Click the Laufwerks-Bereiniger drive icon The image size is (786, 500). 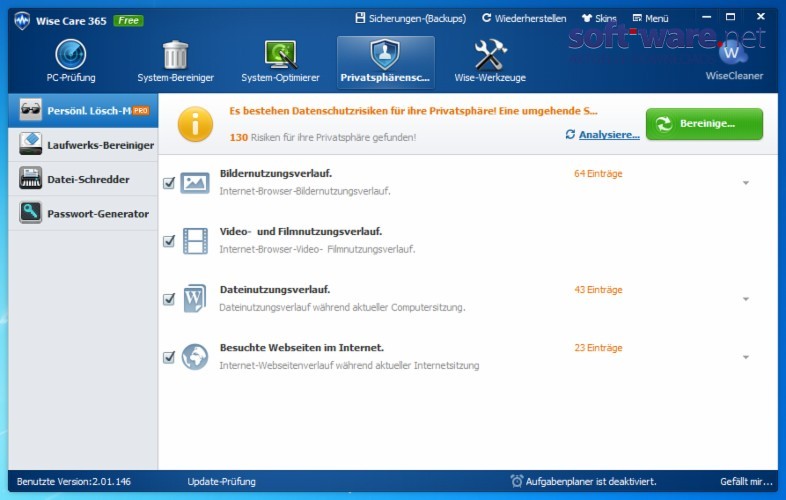pyautogui.click(x=31, y=144)
